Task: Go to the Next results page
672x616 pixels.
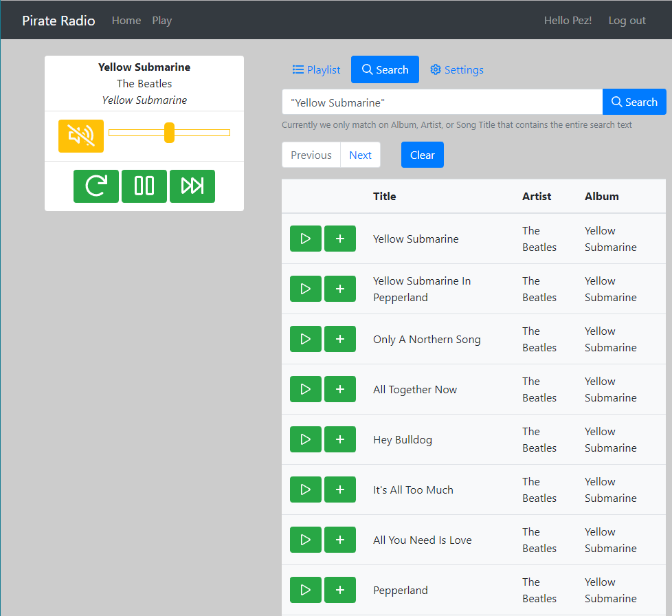Action: click(x=361, y=155)
